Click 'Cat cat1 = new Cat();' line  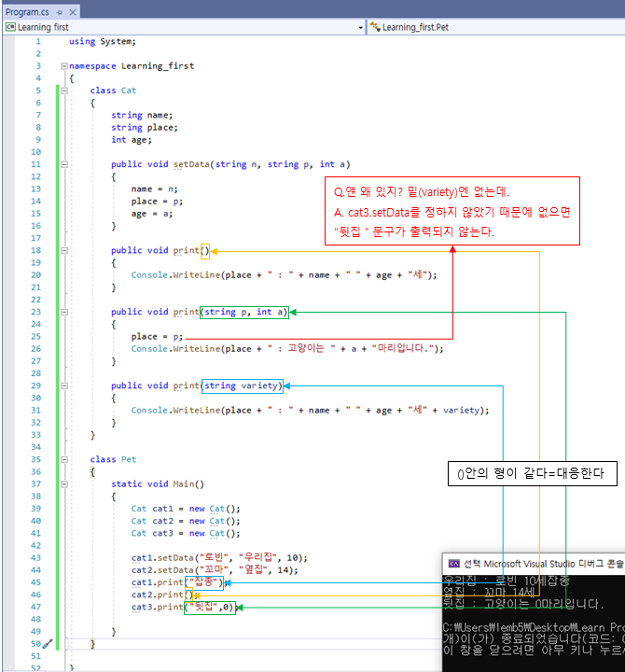tap(186, 509)
